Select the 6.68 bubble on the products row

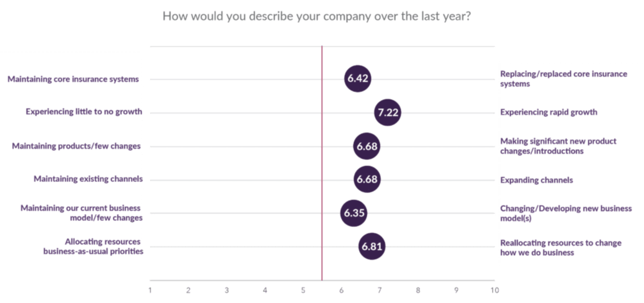tap(367, 146)
